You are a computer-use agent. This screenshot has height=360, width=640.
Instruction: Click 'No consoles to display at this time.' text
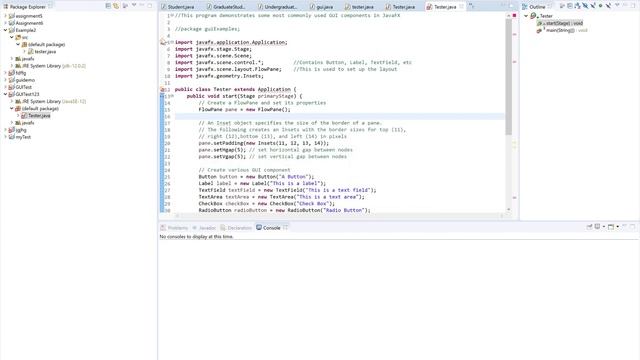196,237
